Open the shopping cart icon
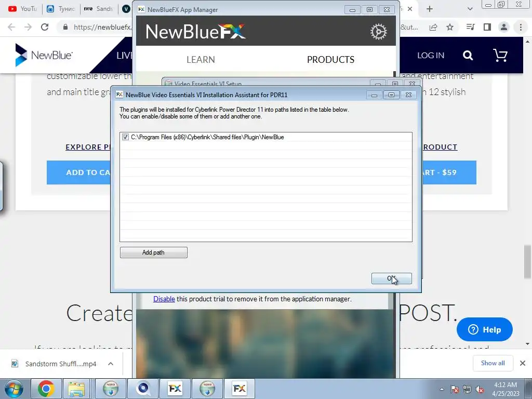This screenshot has height=399, width=532. click(500, 55)
